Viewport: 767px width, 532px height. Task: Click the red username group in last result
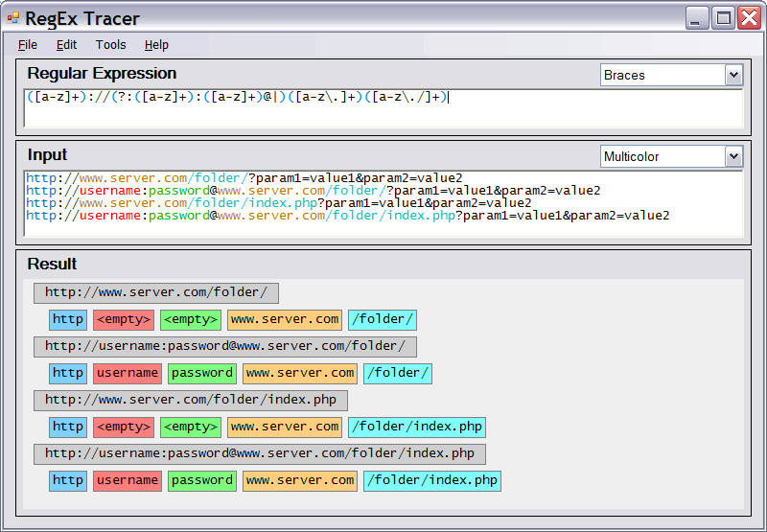pyautogui.click(x=128, y=481)
